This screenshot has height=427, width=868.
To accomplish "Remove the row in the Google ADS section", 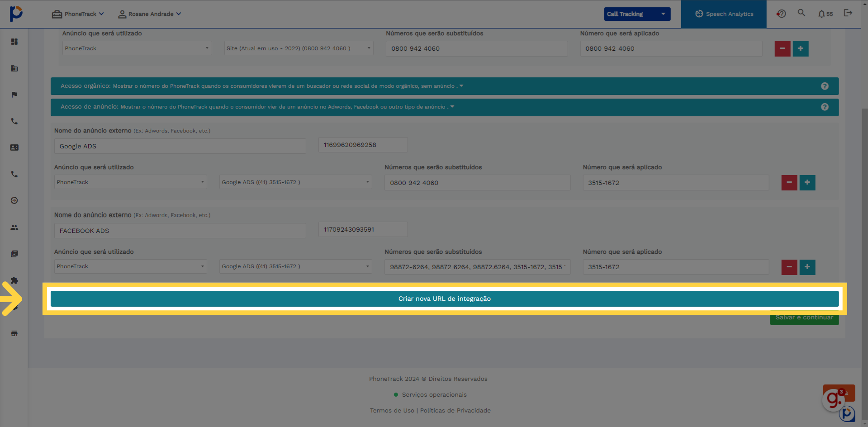I will coord(789,183).
